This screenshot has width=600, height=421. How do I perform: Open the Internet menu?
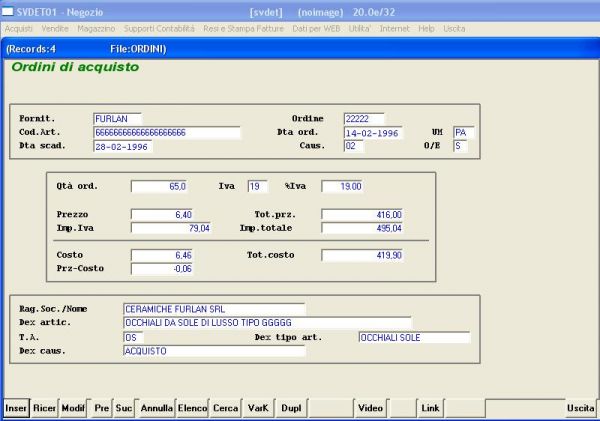(x=394, y=29)
